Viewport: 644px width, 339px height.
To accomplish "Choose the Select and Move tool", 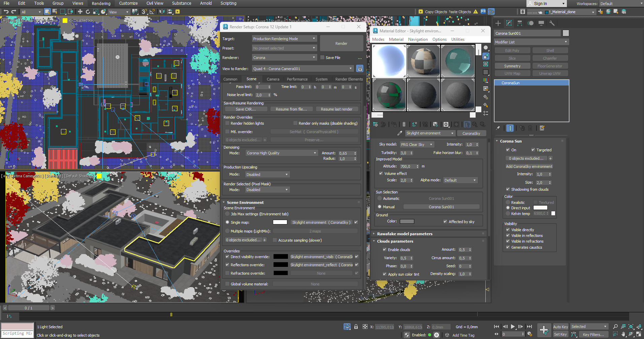I will pyautogui.click(x=80, y=12).
